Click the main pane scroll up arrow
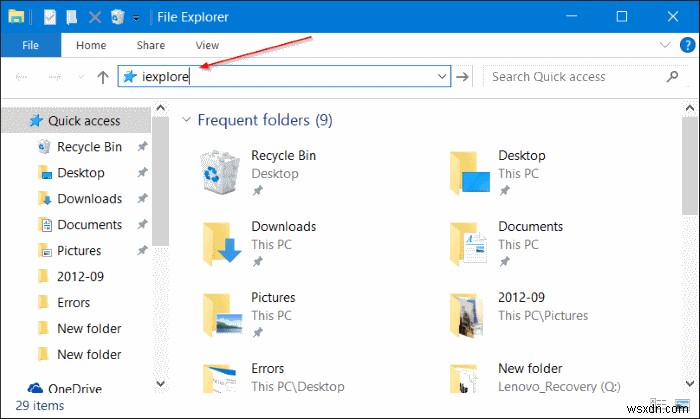This screenshot has width=700, height=419. pyautogui.click(x=690, y=108)
